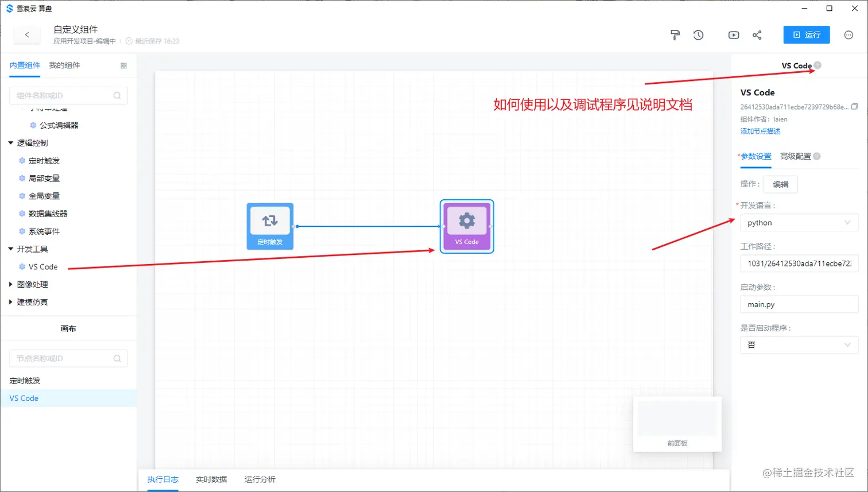Click the 运行 run button
Viewport: 868px width, 492px height.
807,35
